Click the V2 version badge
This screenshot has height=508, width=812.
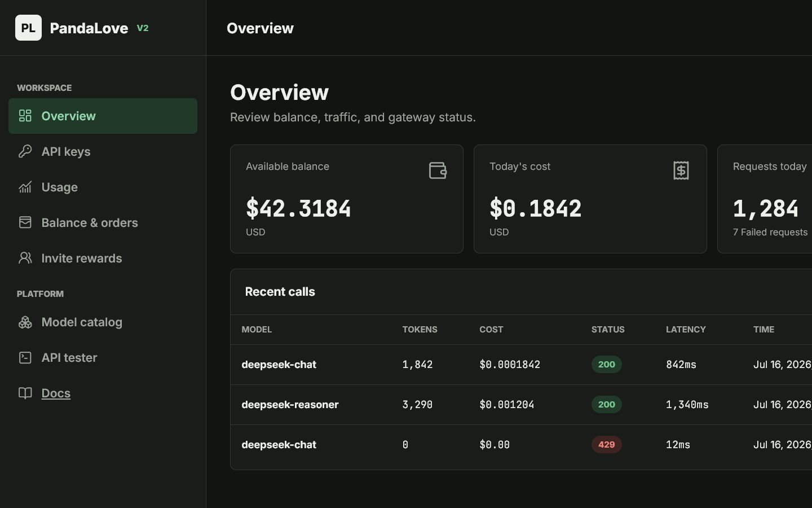tap(143, 28)
